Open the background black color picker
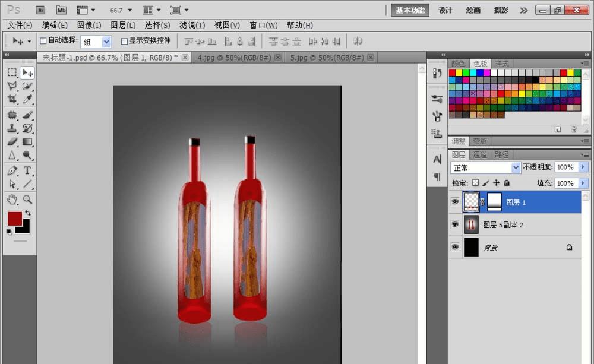594x364 pixels. pyautogui.click(x=24, y=228)
